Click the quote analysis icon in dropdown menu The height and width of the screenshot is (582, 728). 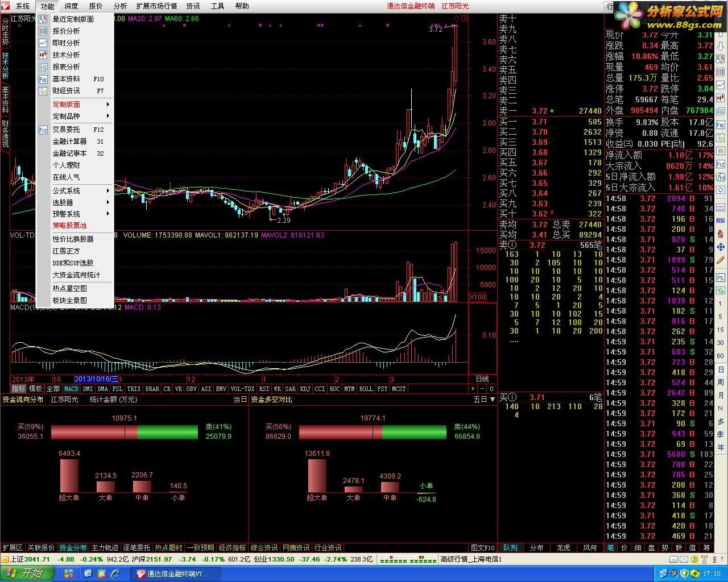[x=43, y=31]
